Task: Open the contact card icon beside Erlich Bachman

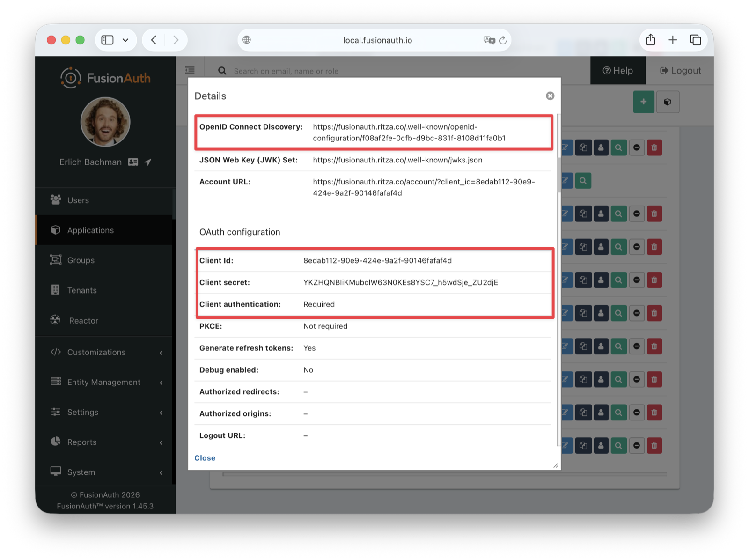Action: pos(133,162)
